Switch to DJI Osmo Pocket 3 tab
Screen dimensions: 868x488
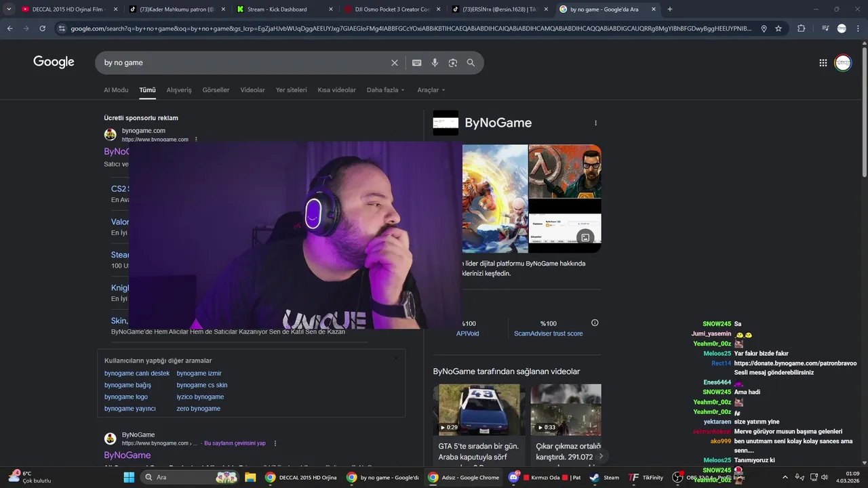392,9
